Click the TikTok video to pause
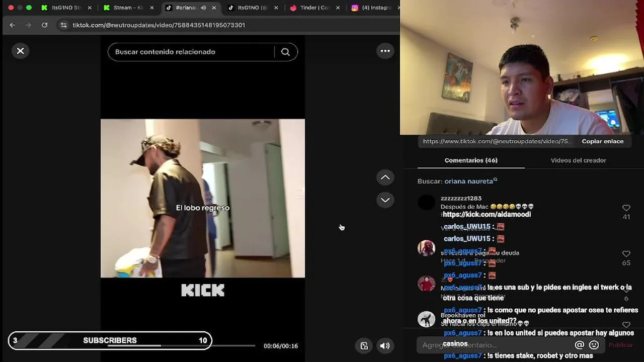This screenshot has width=644, height=362. click(x=203, y=198)
